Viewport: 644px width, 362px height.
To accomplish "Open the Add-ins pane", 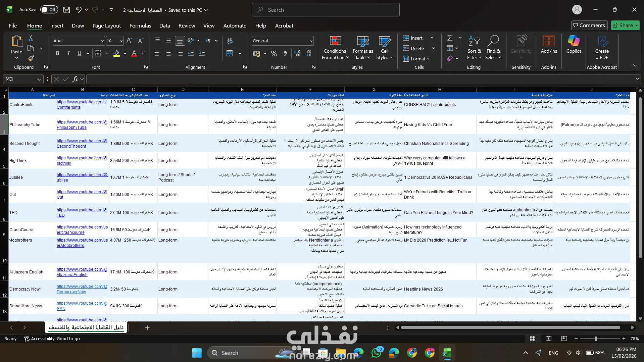I will pyautogui.click(x=549, y=44).
